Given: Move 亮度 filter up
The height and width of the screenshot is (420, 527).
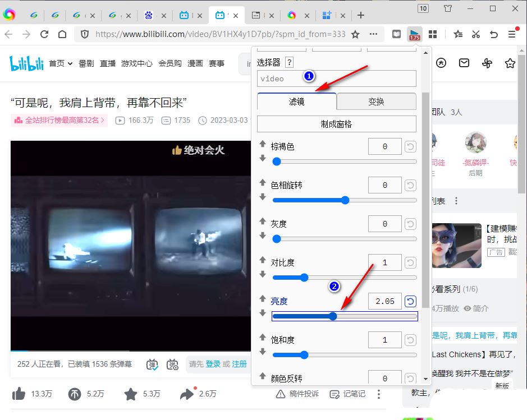Looking at the screenshot, I should [263, 298].
